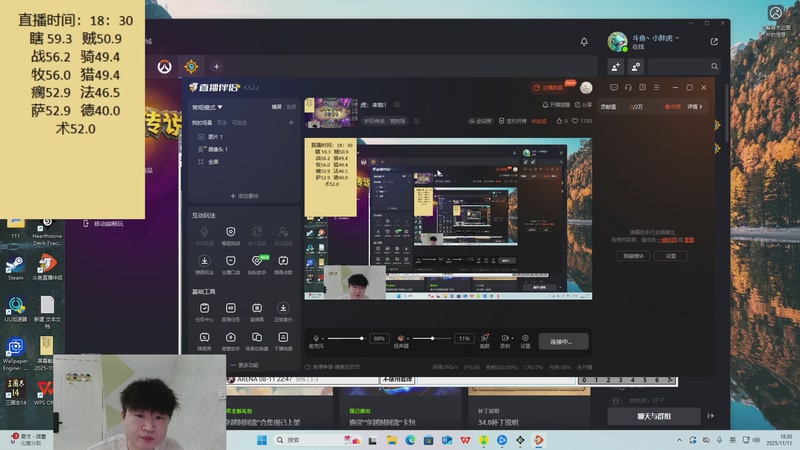Open 轻松助手 with NEW badge
Screen dimensions: 800x450
257,265
